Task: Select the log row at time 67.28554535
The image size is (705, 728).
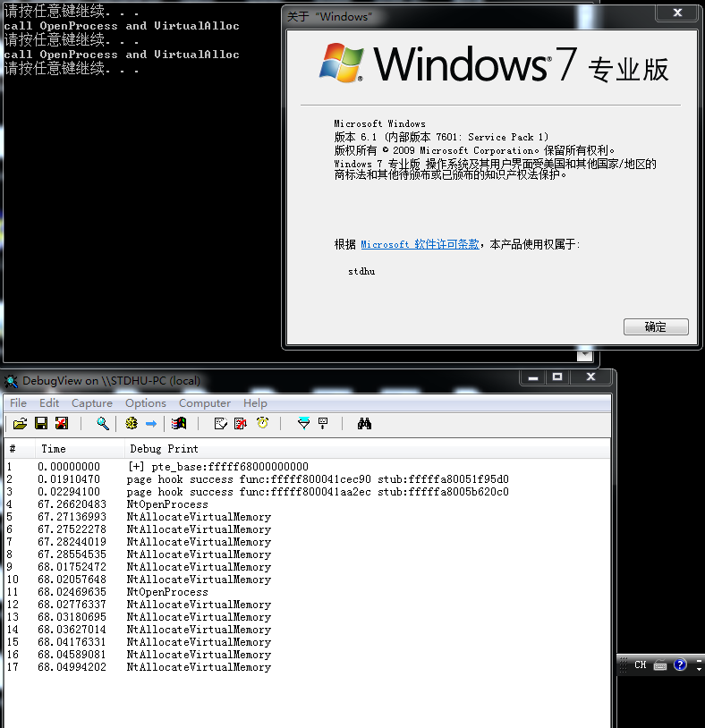Action: [307, 554]
